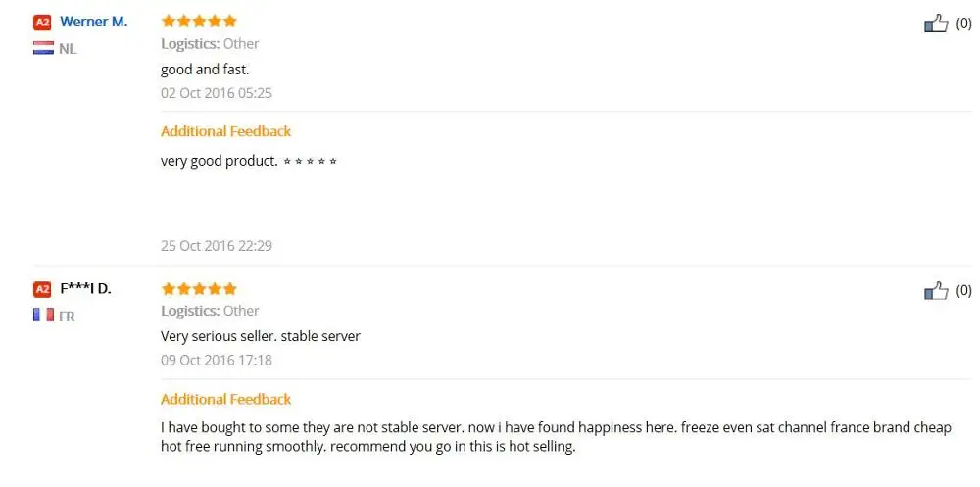The height and width of the screenshot is (487, 980).
Task: Click the Netherlands flag icon
Action: click(x=44, y=48)
